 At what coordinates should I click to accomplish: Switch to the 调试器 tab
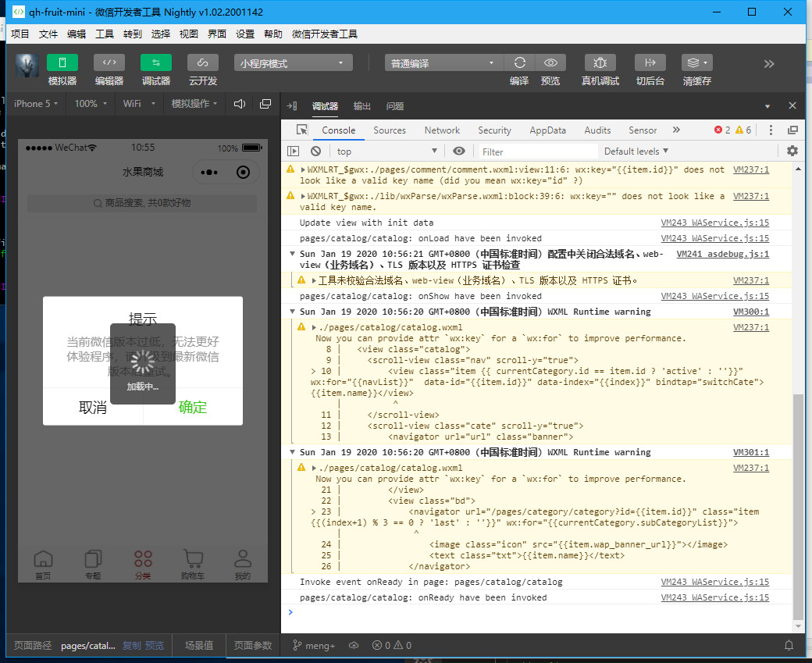[325, 106]
